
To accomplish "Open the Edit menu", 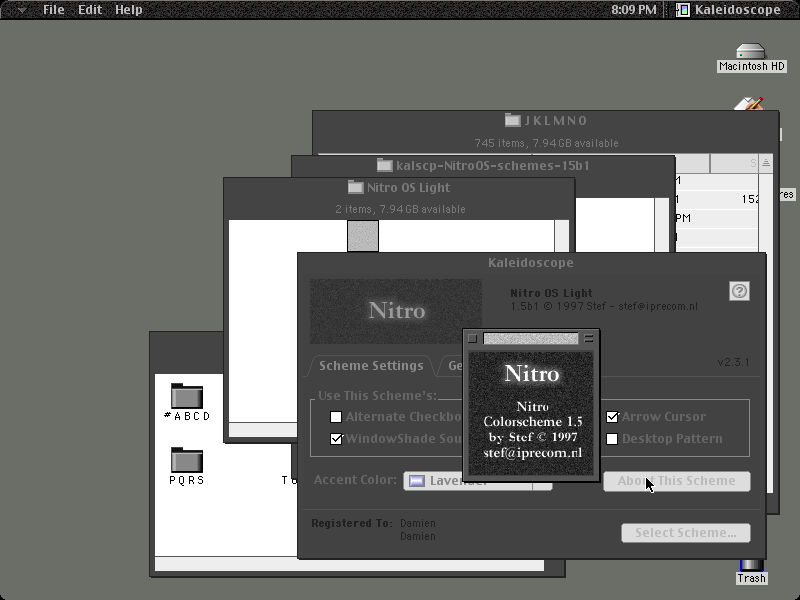I will (x=90, y=10).
